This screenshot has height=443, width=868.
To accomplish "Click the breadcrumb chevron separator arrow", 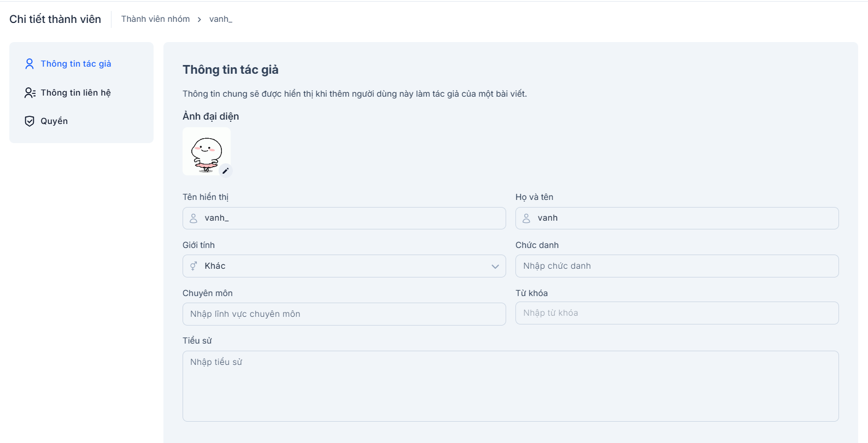I will pyautogui.click(x=200, y=20).
